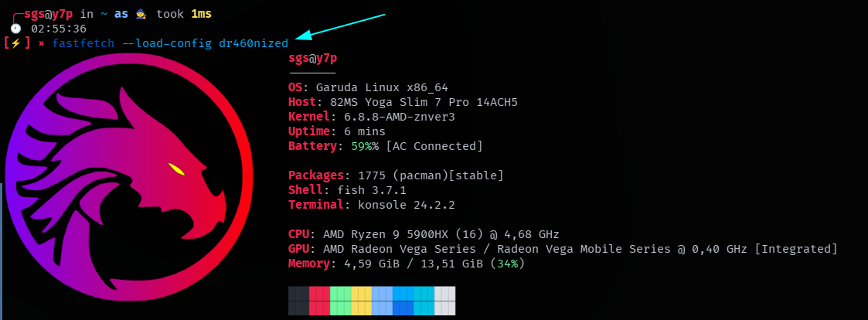Click the wizard emoji in prompt
This screenshot has width=868, height=320.
(x=141, y=14)
